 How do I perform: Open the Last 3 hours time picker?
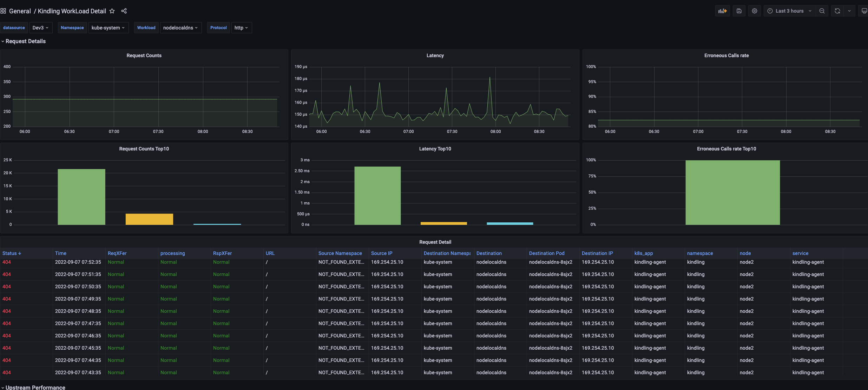pos(789,11)
